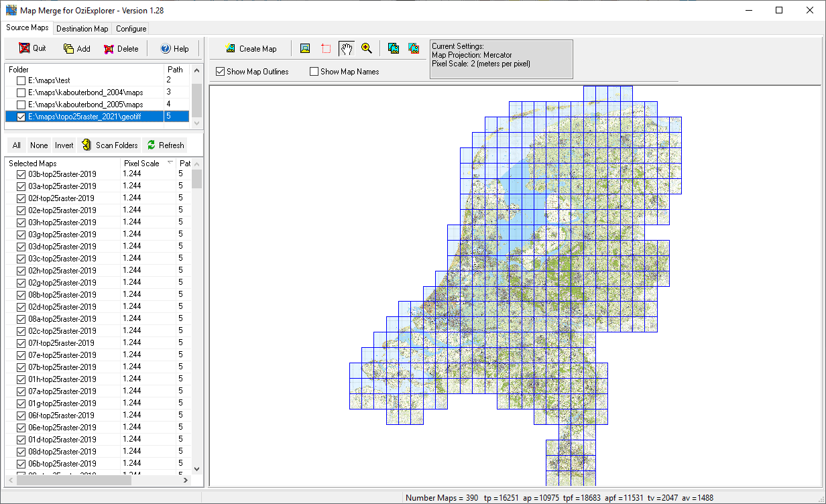826x504 pixels.
Task: Sort by the Pixel Scale column header
Action: [x=148, y=164]
